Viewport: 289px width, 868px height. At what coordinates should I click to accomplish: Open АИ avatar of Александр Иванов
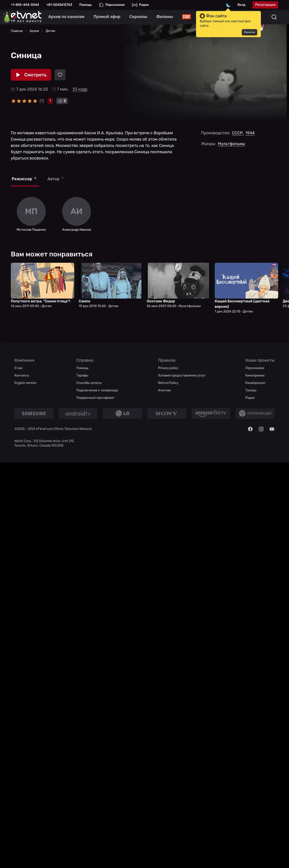tap(76, 211)
